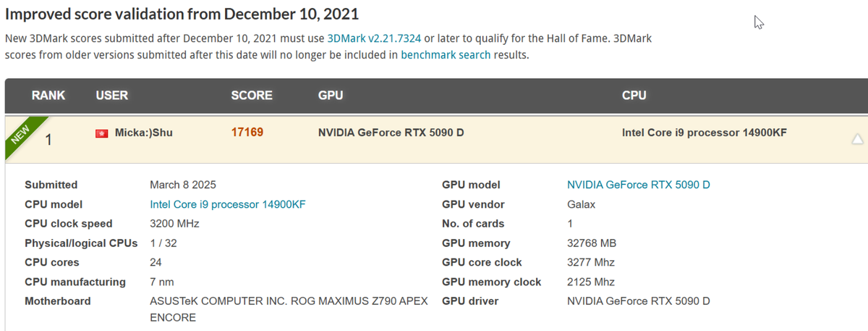Screen dimensions: 868x331
Task: Click the rank number 1 cell
Action: 48,140
